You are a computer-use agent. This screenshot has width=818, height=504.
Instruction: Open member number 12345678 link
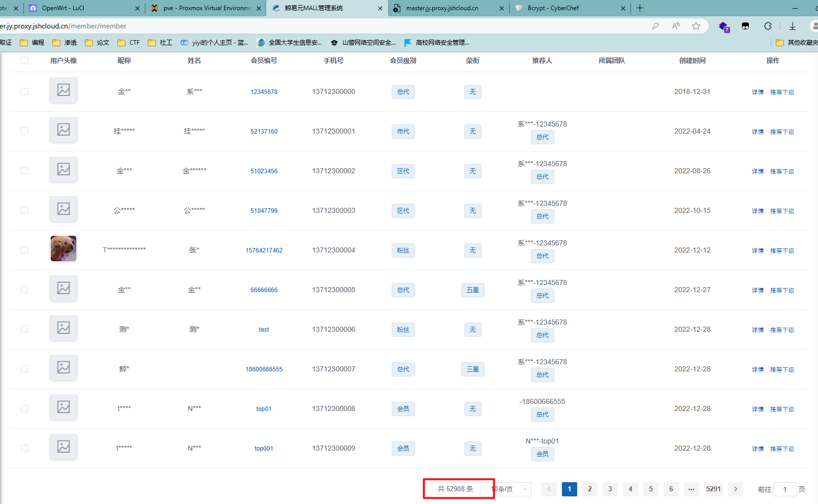tap(264, 92)
